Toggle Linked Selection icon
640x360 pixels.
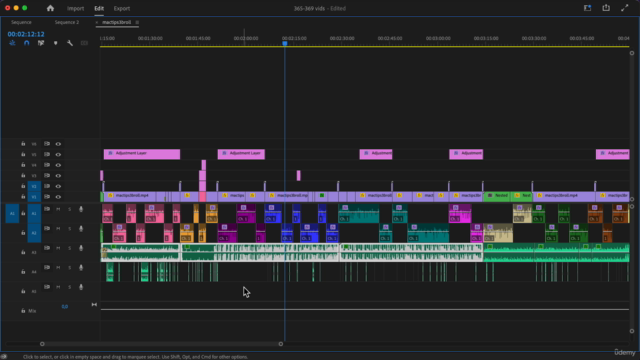coord(41,43)
